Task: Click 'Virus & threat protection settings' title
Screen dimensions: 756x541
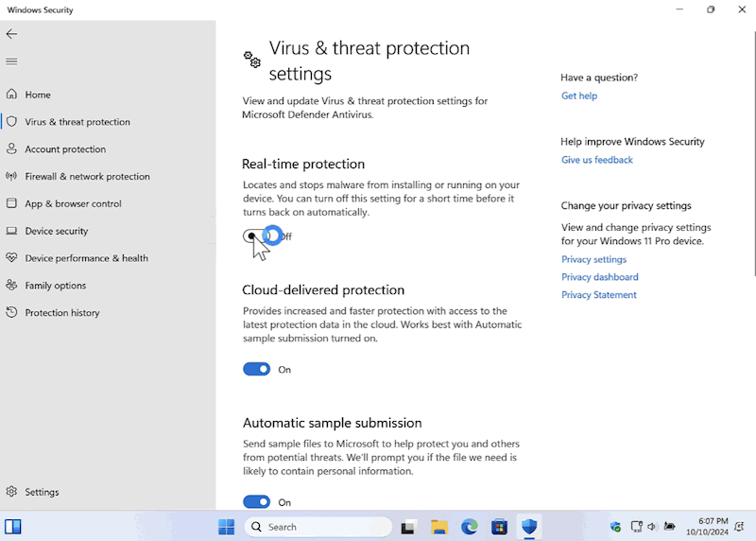Action: tap(369, 61)
